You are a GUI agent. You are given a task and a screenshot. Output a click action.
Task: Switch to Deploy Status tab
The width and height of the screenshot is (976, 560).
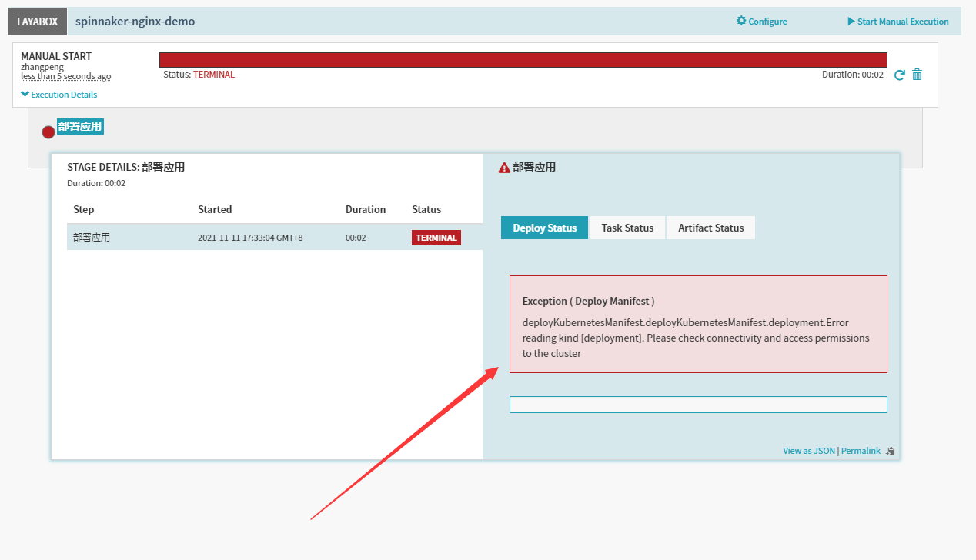544,228
